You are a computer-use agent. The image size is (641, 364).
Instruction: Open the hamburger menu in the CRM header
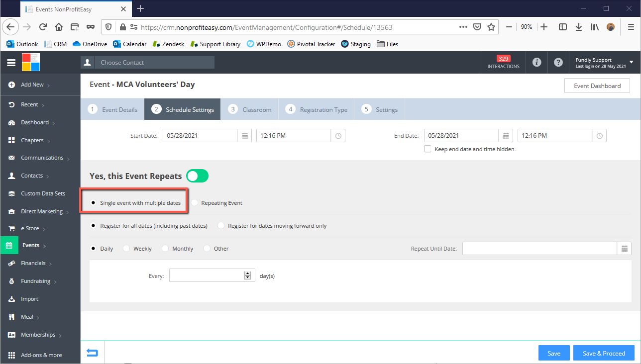11,63
